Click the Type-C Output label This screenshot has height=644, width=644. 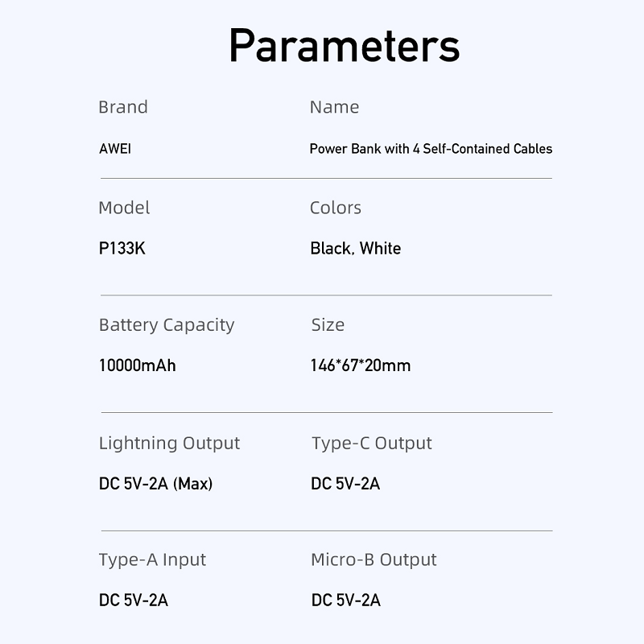[x=371, y=444]
